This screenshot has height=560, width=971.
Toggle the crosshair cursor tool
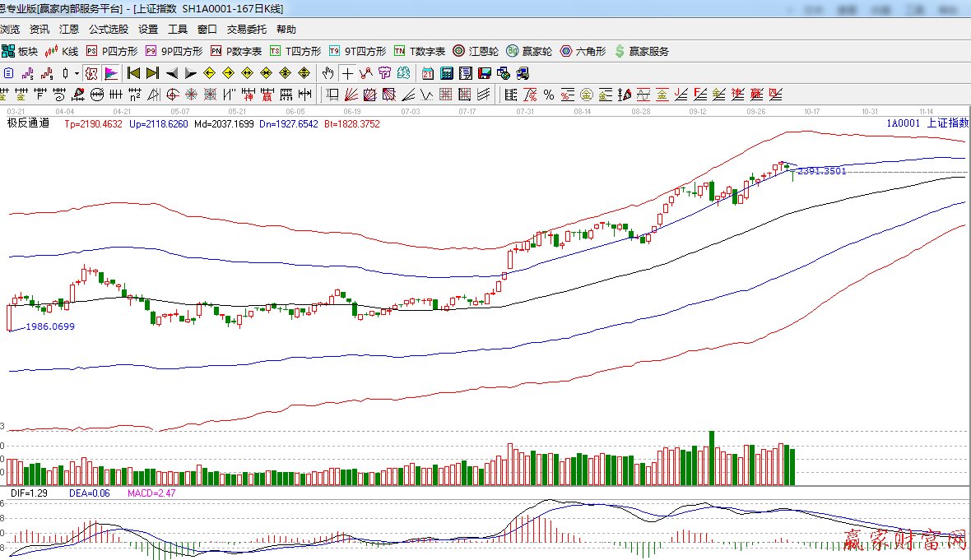pyautogui.click(x=348, y=73)
